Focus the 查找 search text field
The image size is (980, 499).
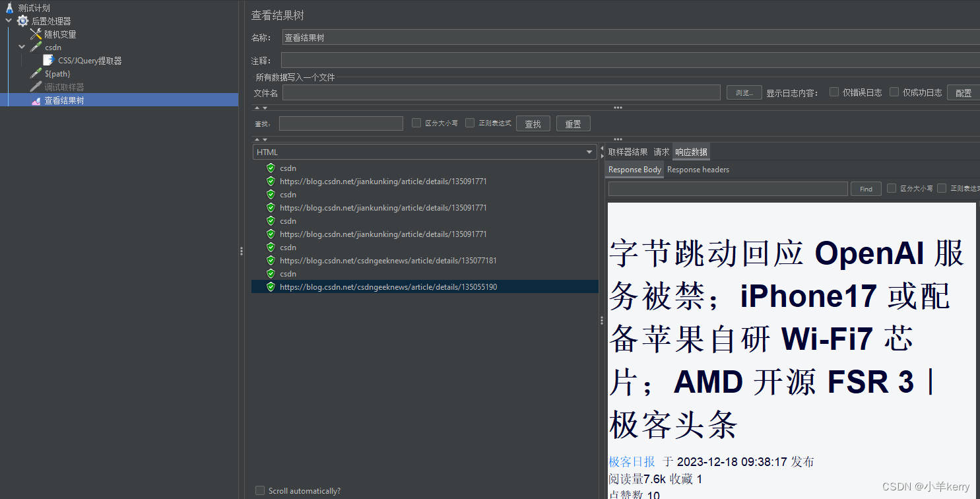click(x=341, y=123)
